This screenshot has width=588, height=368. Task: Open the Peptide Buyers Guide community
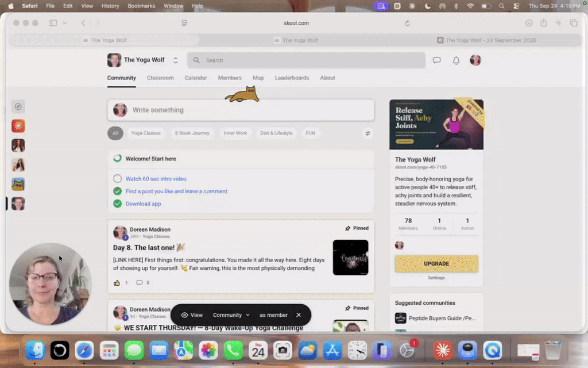[x=435, y=318]
